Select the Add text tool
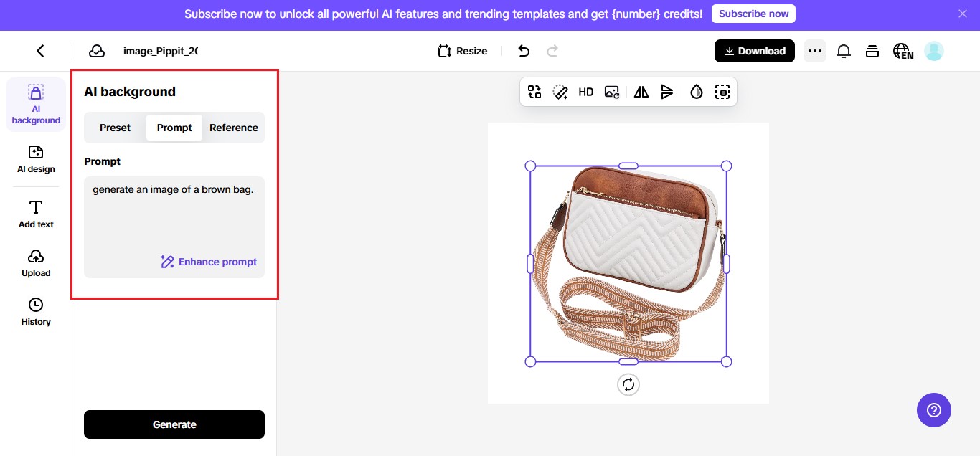The height and width of the screenshot is (456, 980). point(35,214)
